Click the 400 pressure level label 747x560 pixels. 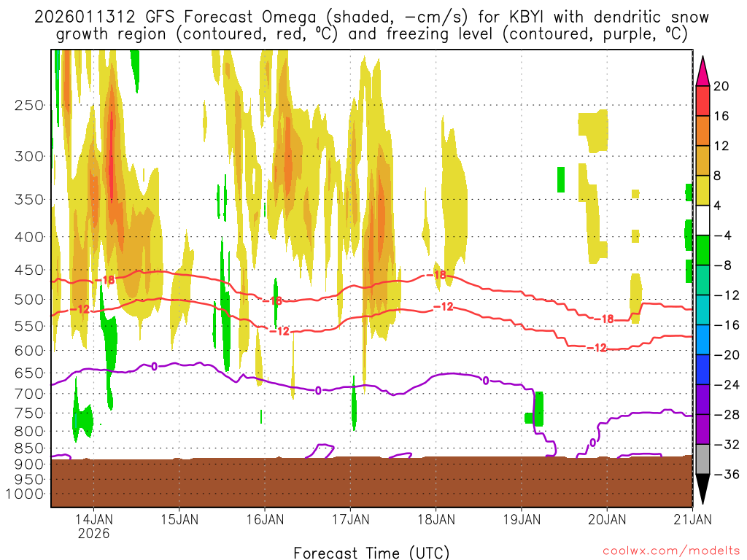click(29, 237)
